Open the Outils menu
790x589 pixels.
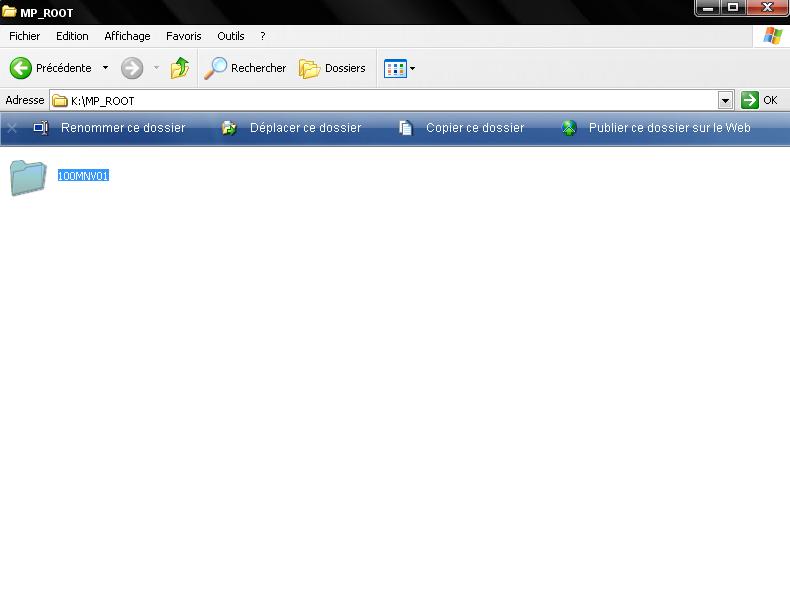point(231,36)
